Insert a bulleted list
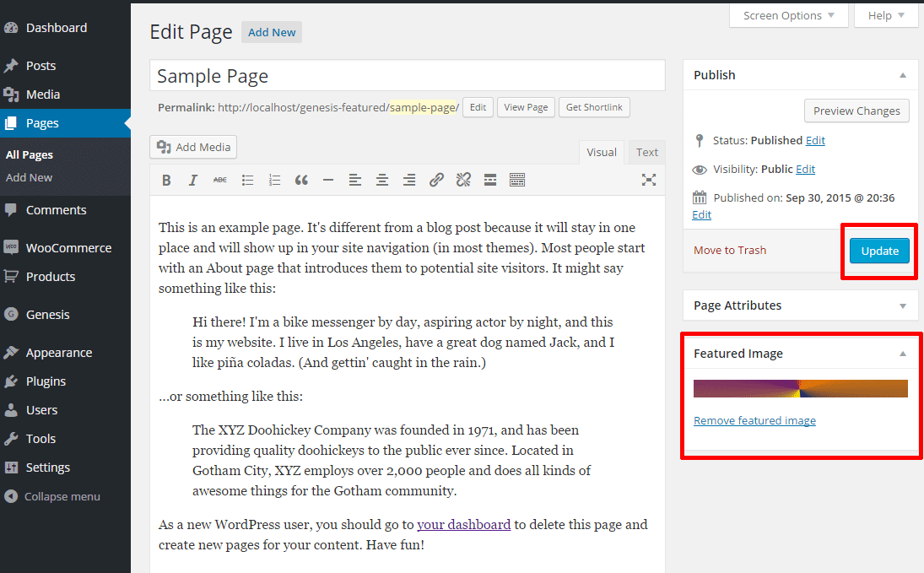924x573 pixels. tap(247, 181)
